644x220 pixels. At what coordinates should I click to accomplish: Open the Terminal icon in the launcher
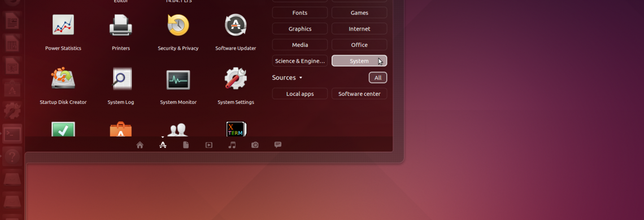pos(12,134)
